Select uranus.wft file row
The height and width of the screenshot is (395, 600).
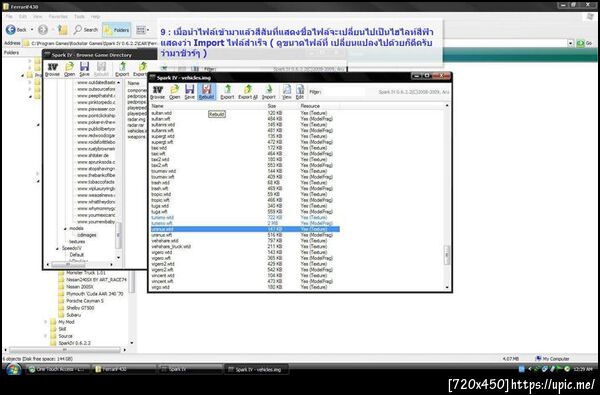[x=245, y=235]
